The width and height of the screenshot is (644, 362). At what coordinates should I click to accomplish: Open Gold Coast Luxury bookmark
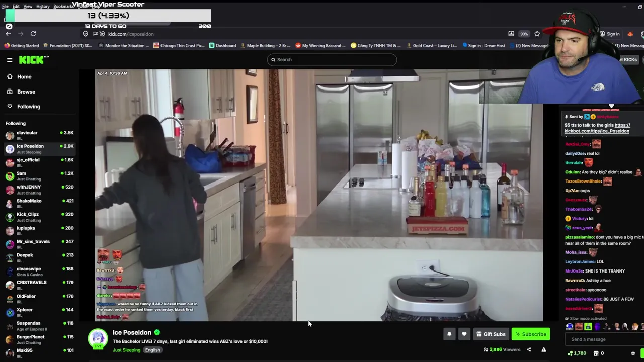[x=431, y=46]
